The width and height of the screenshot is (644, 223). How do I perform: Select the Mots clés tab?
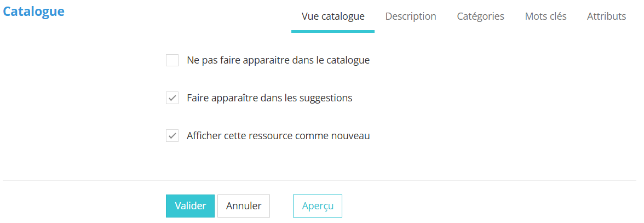point(545,16)
